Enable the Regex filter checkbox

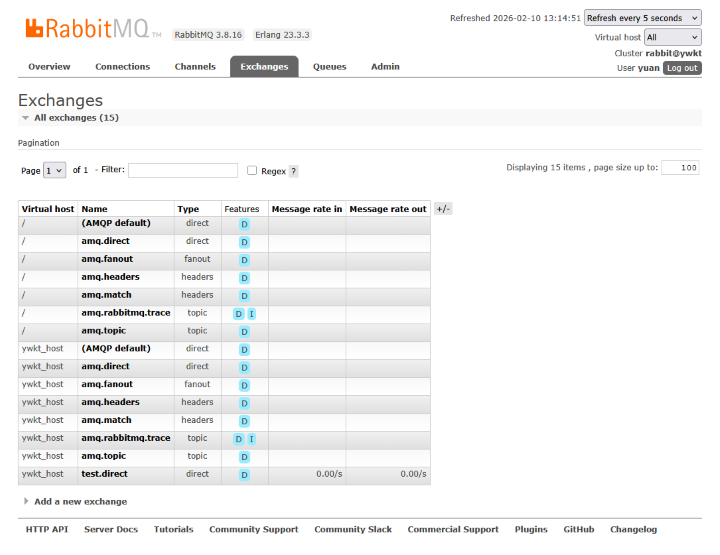(252, 170)
